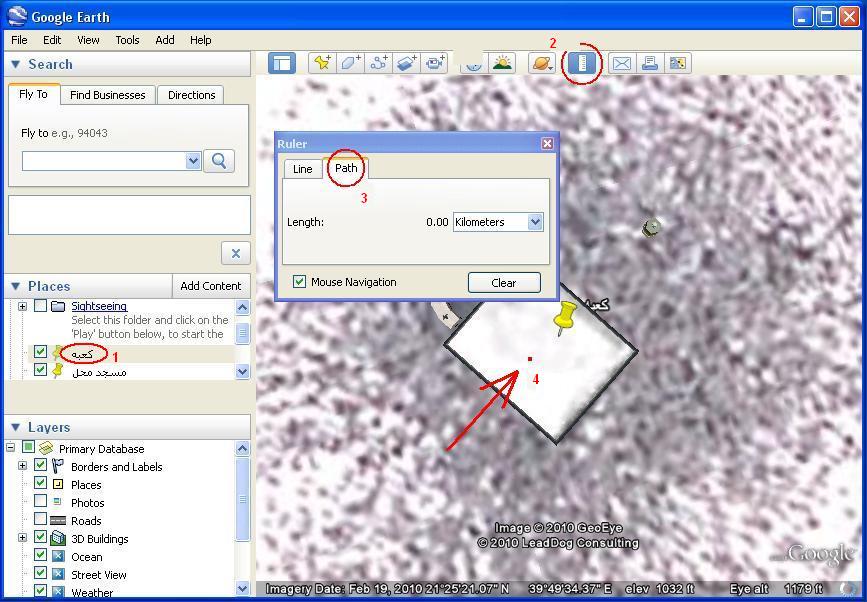Viewport: 867px width, 602px height.
Task: Click the Sightseeing folder icon
Action: [58, 306]
